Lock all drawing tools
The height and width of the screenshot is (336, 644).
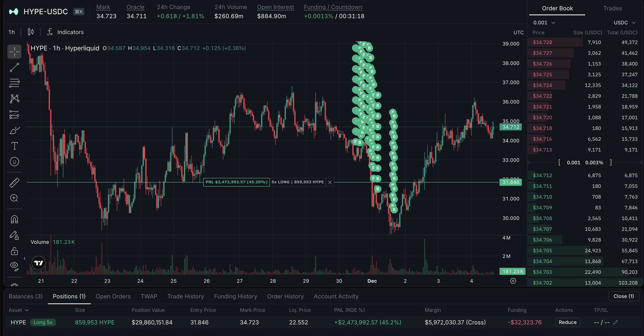14,251
